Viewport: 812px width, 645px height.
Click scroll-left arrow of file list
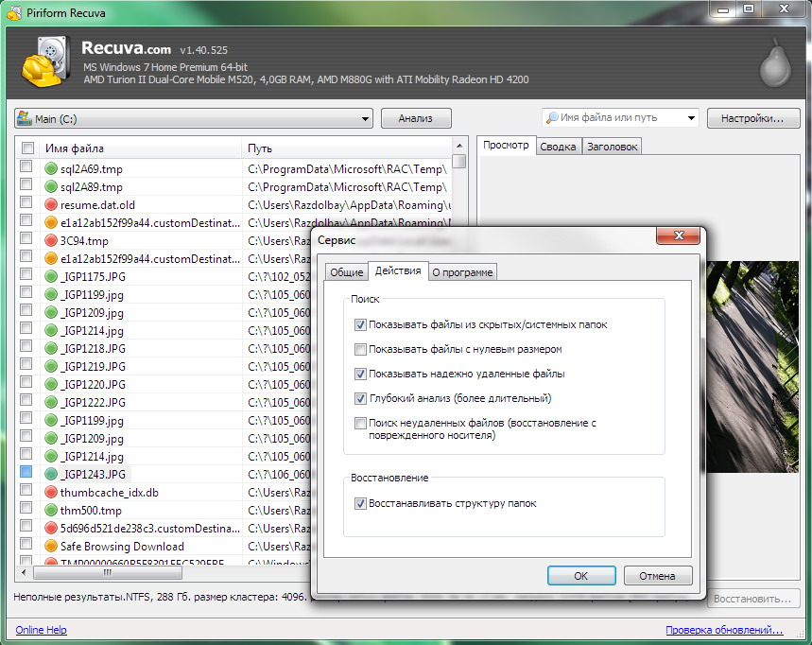[x=24, y=572]
